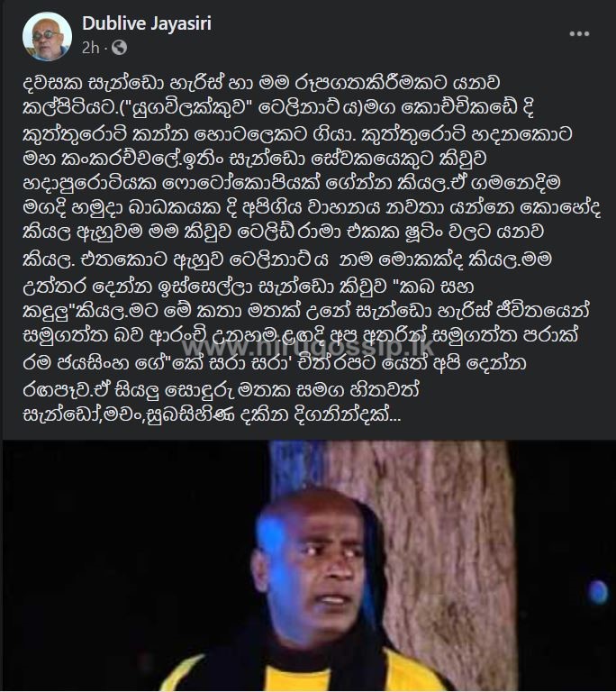This screenshot has height=692, width=616.
Task: Click the line beginning රම ජයසිංහ
Action: coord(275,364)
